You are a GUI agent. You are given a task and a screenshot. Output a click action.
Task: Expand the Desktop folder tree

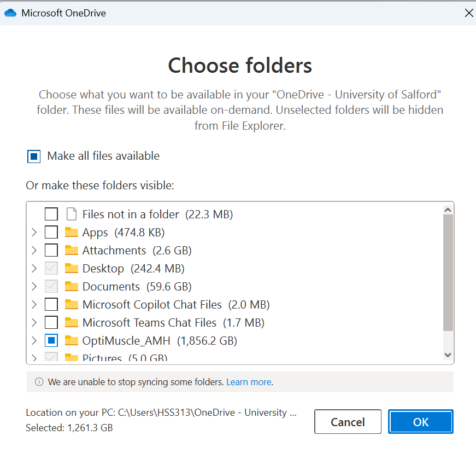(34, 268)
